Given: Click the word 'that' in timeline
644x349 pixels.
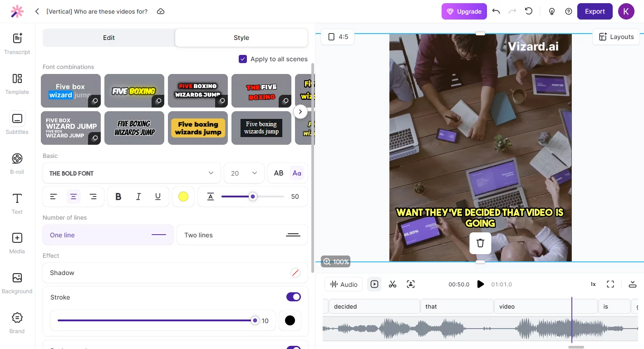Looking at the screenshot, I should click(457, 306).
